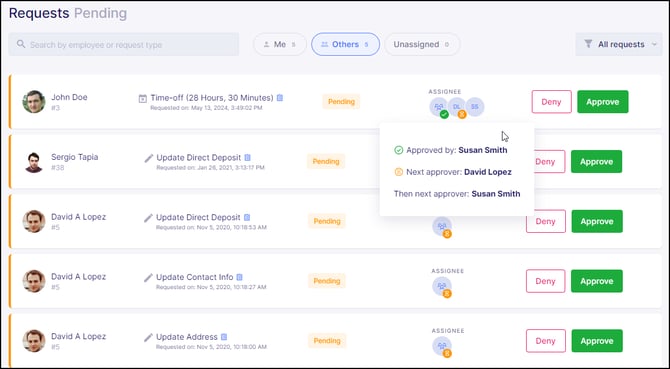
Task: Expand the All requests filter dropdown
Action: pyautogui.click(x=619, y=44)
